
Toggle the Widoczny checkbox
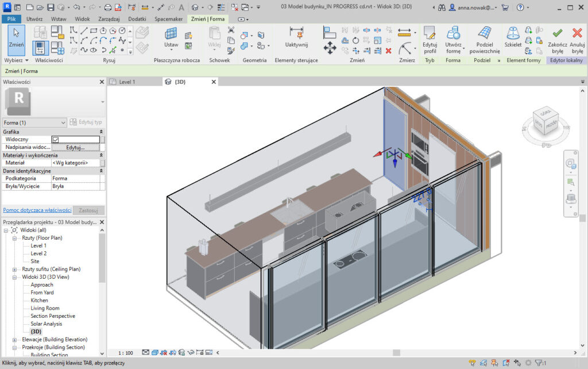pos(56,140)
